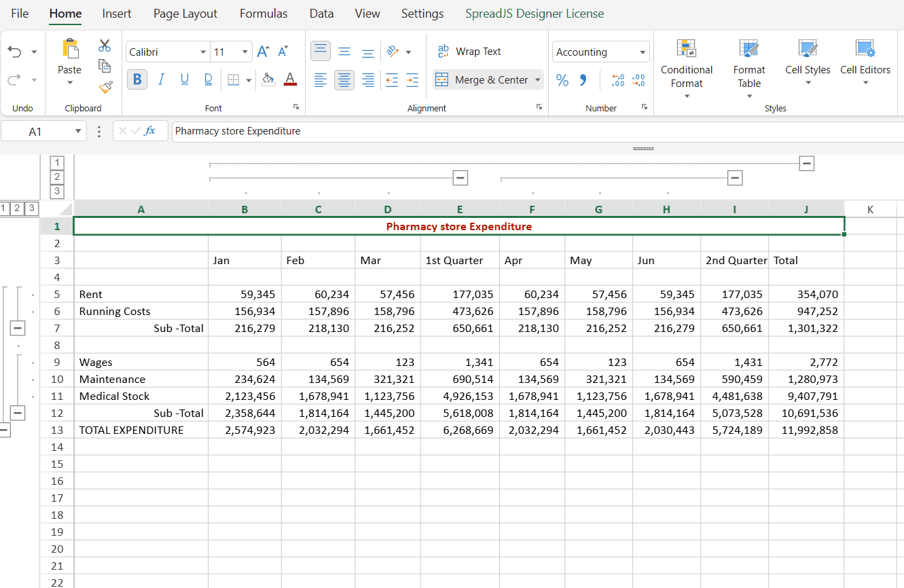
Task: Open the File menu
Action: [x=20, y=14]
